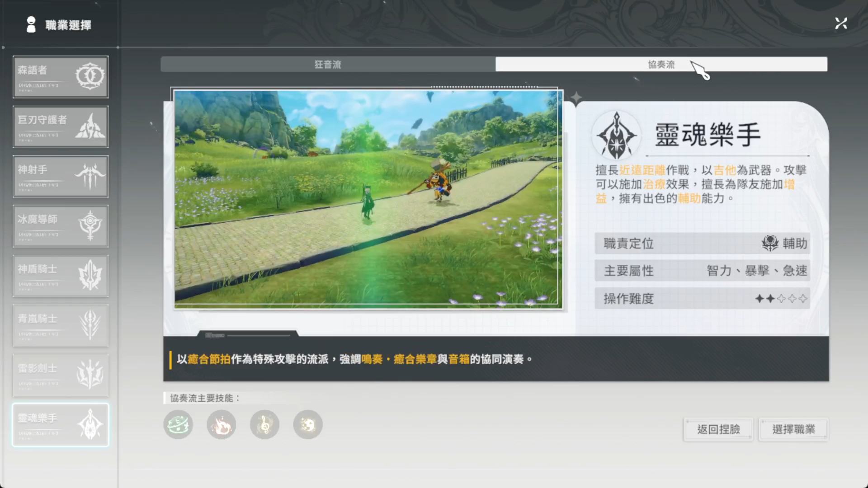Click the treble clef skill icon
Image resolution: width=868 pixels, height=488 pixels.
click(x=264, y=425)
